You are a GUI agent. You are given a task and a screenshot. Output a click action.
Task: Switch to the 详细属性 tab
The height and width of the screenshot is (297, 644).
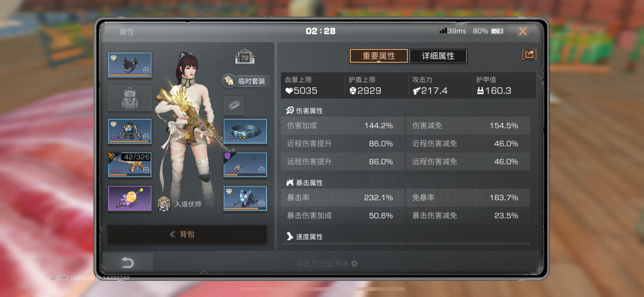[x=438, y=56]
